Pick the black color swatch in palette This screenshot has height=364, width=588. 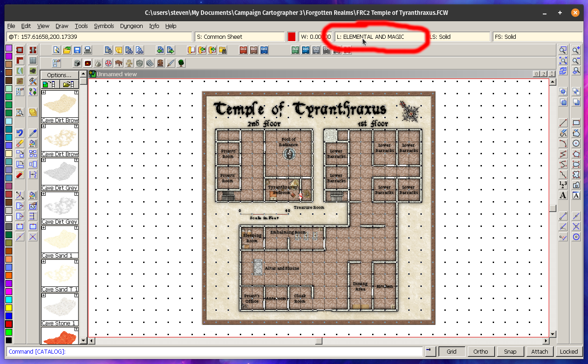point(9,340)
